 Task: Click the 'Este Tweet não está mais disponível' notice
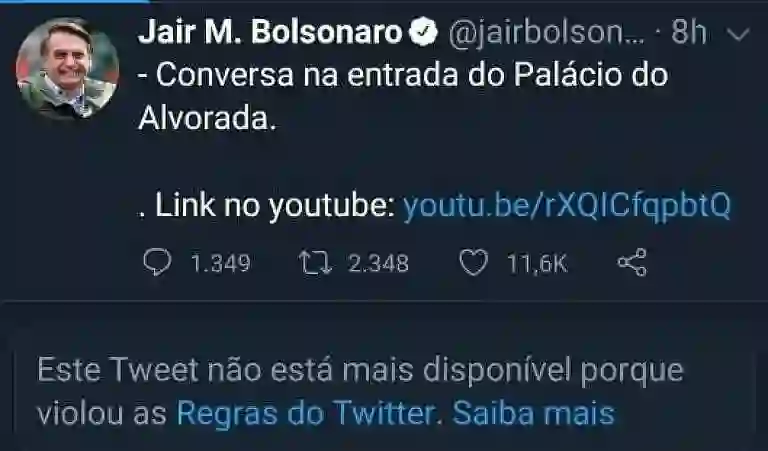(x=360, y=391)
